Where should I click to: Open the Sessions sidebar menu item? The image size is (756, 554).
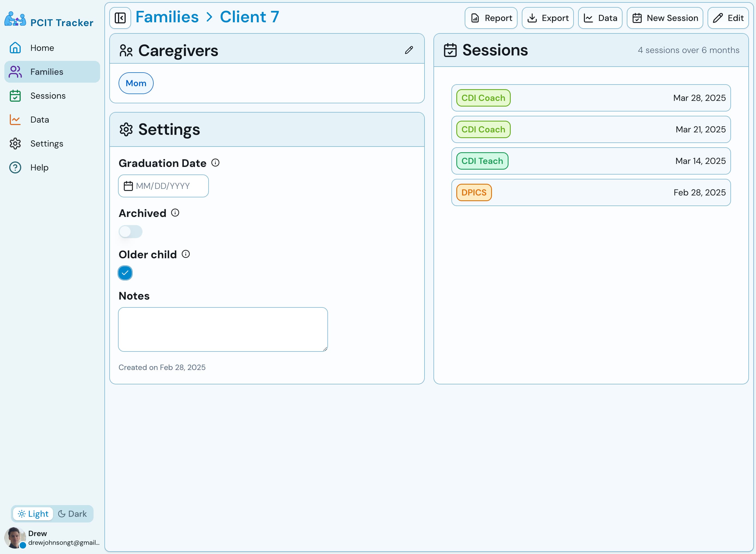48,96
